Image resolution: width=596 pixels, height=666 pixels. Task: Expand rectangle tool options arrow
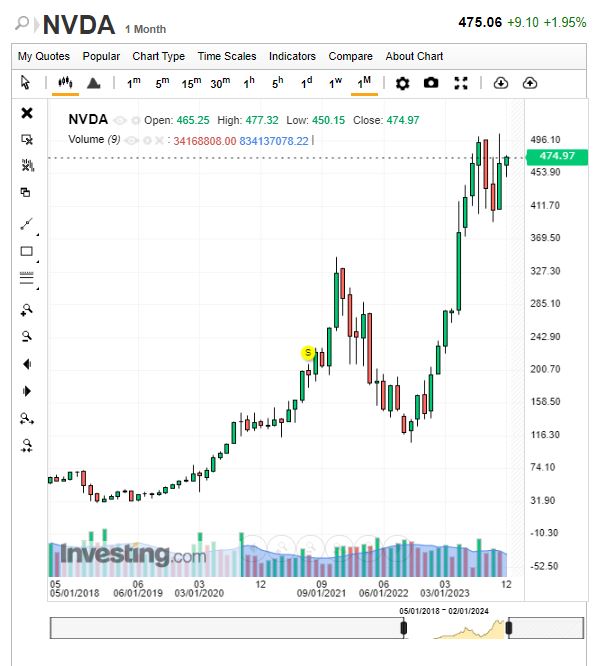point(38,262)
